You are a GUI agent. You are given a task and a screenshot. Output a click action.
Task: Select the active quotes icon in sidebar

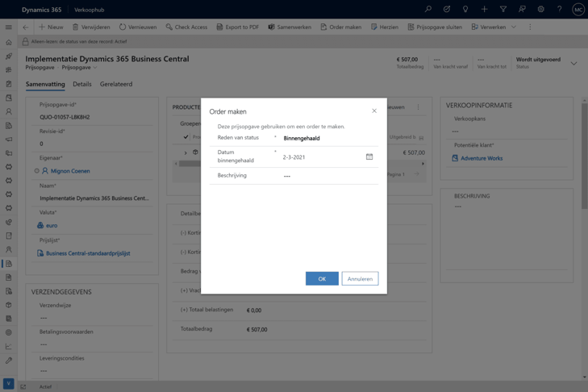click(x=9, y=264)
